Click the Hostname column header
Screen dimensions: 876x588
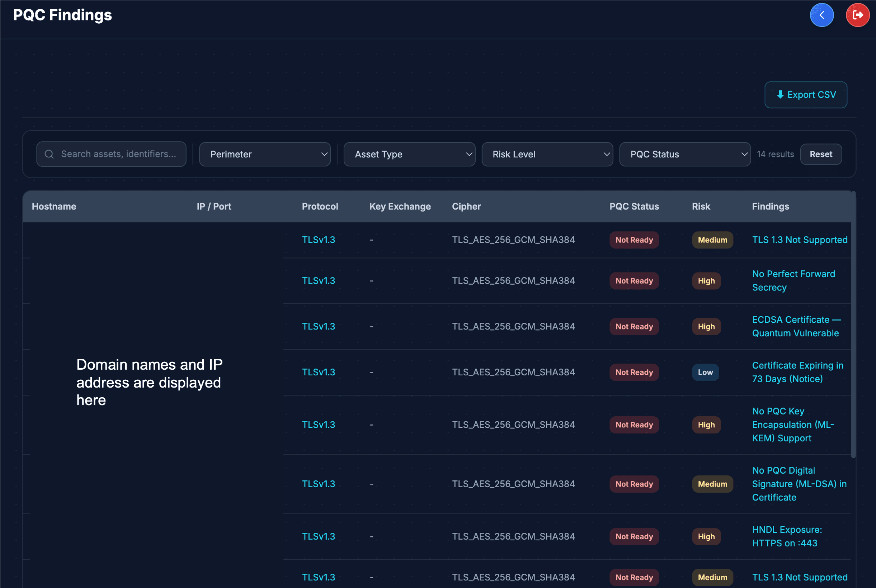[54, 207]
